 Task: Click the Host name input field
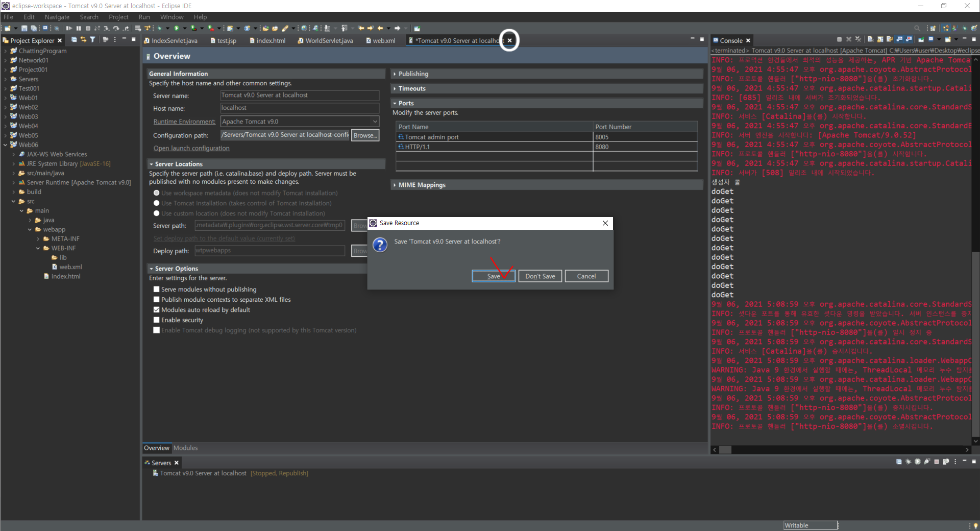click(x=300, y=108)
